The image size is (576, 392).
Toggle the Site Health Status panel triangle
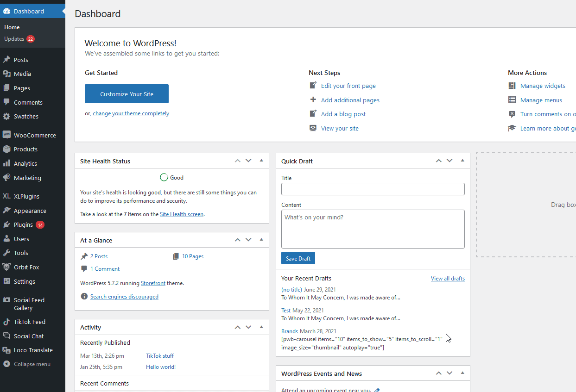(x=261, y=161)
